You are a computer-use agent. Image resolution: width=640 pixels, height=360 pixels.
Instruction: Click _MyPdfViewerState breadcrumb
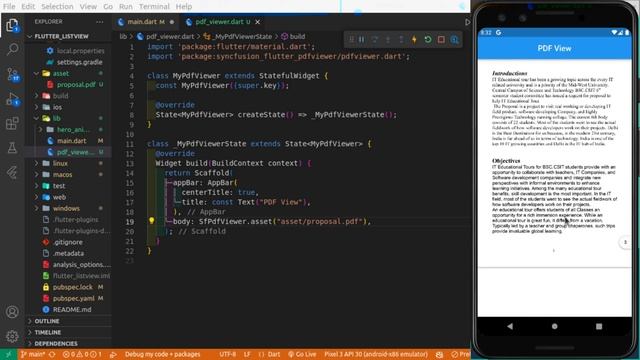(x=243, y=36)
